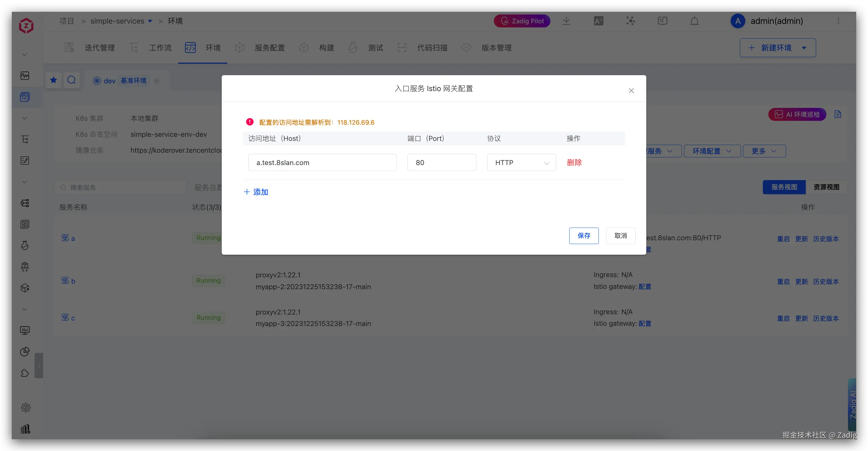This screenshot has width=868, height=451.
Task: Click the 访问地址 host input field
Action: (322, 163)
